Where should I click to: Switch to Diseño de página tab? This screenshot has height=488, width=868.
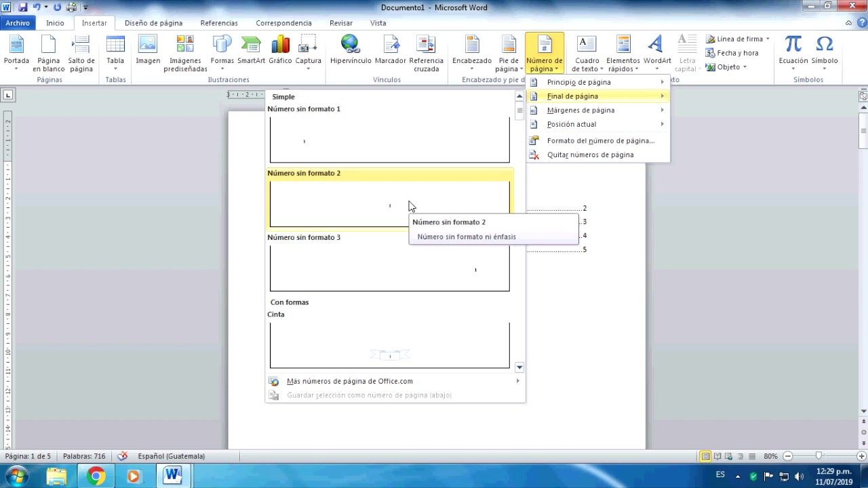pos(153,23)
